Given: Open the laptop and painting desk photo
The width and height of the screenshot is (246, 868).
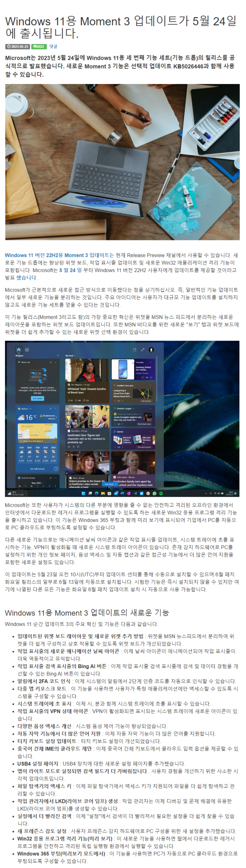Looking at the screenshot, I should coord(122,162).
